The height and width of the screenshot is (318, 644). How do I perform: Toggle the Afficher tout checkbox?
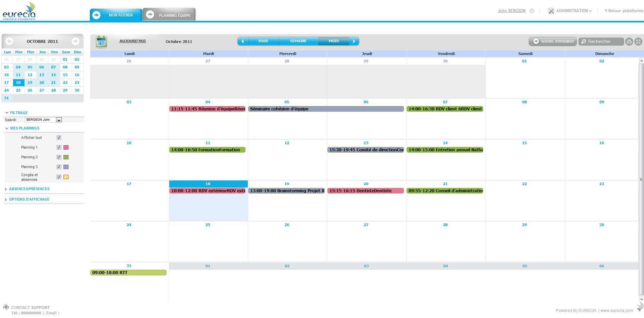click(59, 138)
